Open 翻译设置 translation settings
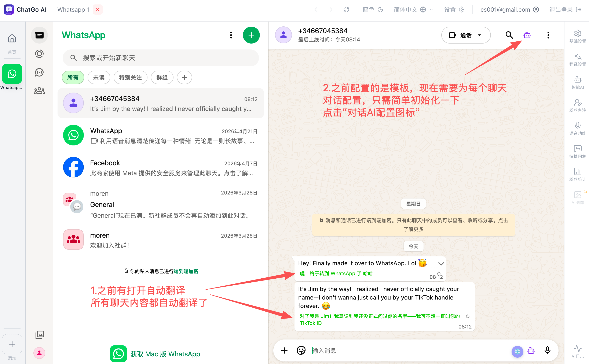This screenshot has width=589, height=364. (577, 59)
